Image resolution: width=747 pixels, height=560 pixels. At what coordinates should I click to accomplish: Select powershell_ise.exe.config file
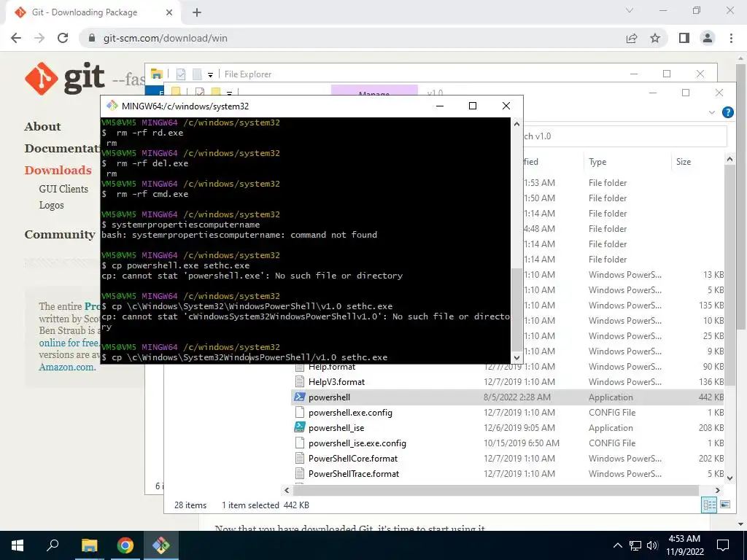click(x=508, y=443)
